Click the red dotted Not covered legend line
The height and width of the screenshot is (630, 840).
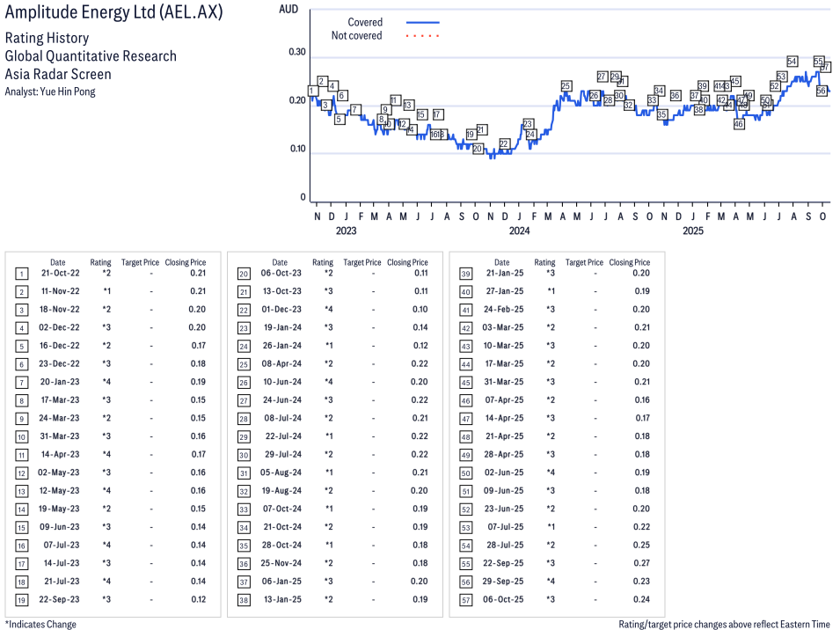[x=422, y=36]
